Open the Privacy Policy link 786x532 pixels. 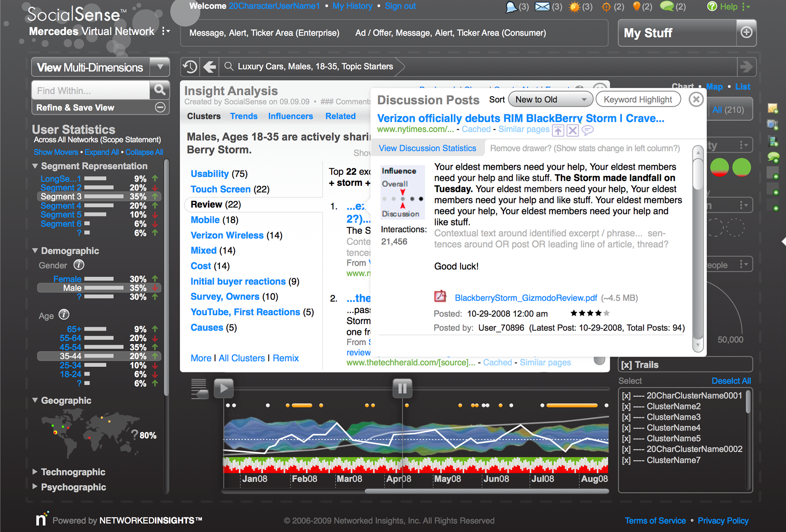tap(723, 521)
